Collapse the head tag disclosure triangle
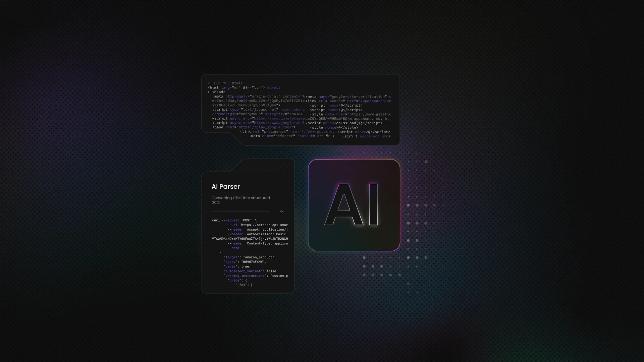Image resolution: width=644 pixels, height=362 pixels. click(x=209, y=92)
